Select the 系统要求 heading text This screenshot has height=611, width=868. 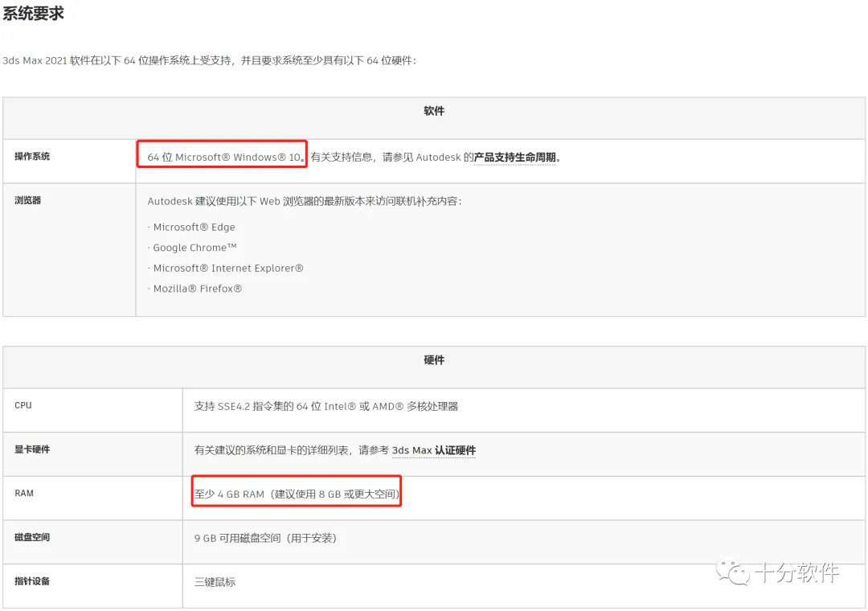[33, 13]
